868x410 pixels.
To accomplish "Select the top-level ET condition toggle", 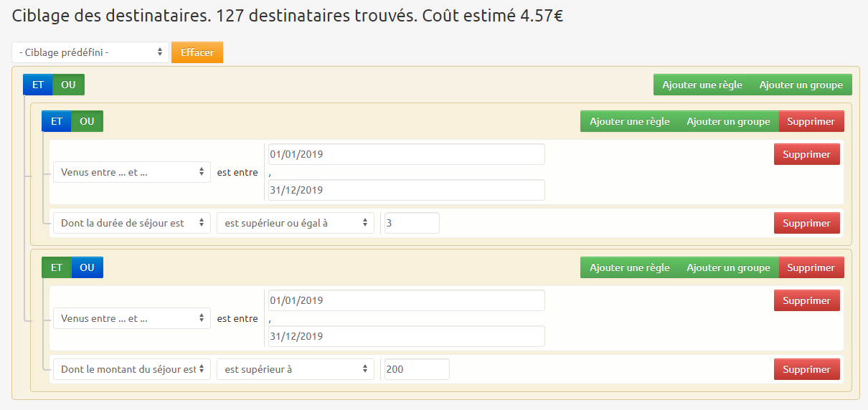I will pyautogui.click(x=37, y=85).
